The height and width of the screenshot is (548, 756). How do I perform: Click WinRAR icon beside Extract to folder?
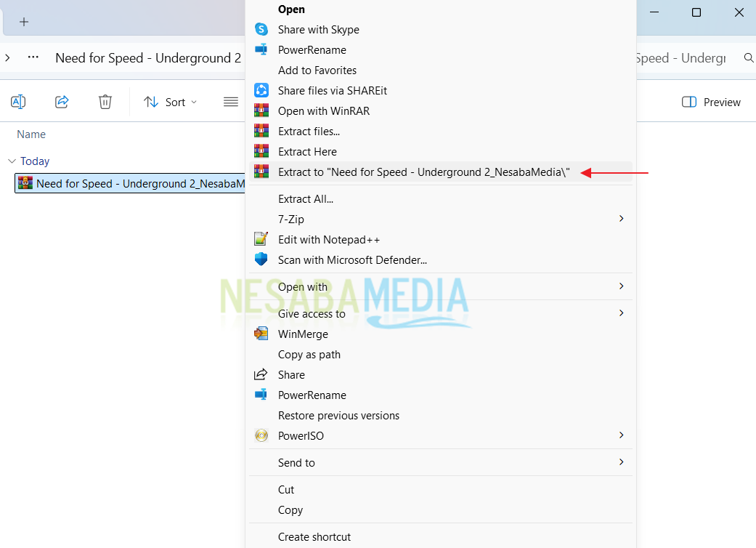point(261,172)
